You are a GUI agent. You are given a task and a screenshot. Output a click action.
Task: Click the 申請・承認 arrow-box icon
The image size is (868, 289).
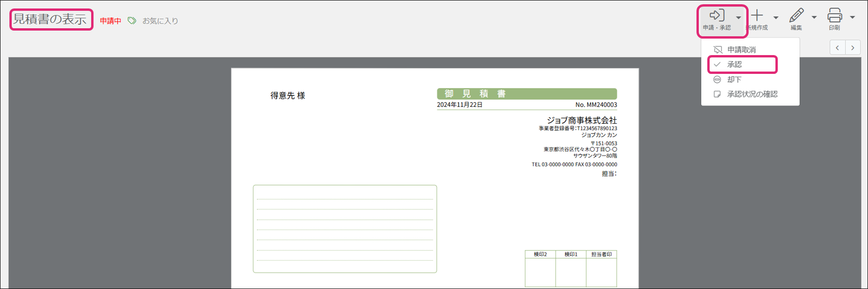717,16
